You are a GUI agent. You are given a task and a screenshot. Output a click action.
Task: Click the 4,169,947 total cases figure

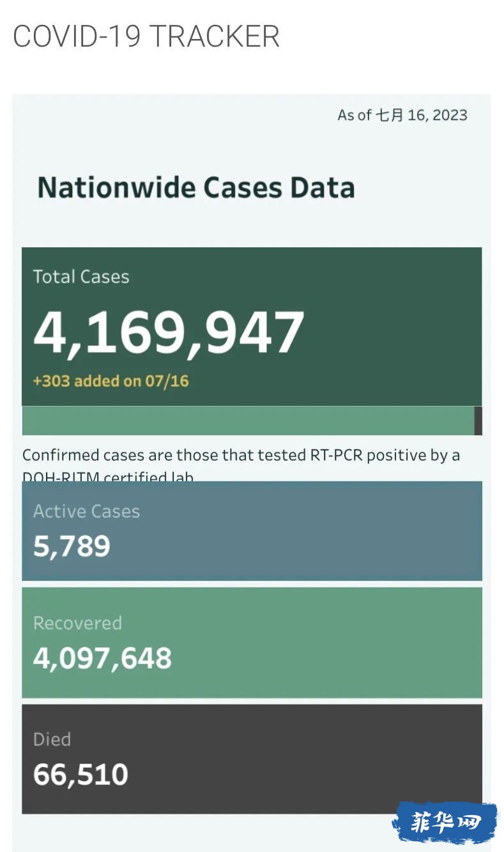click(169, 332)
